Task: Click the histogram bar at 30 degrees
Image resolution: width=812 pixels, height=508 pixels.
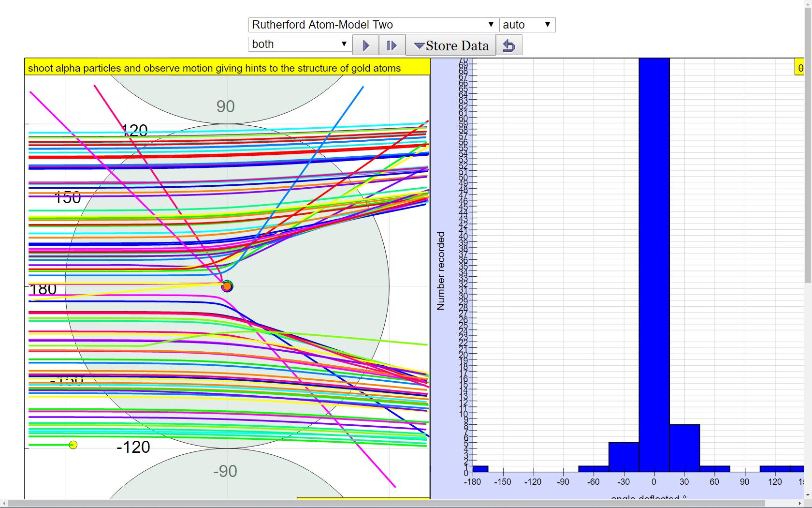Action: pyautogui.click(x=684, y=448)
